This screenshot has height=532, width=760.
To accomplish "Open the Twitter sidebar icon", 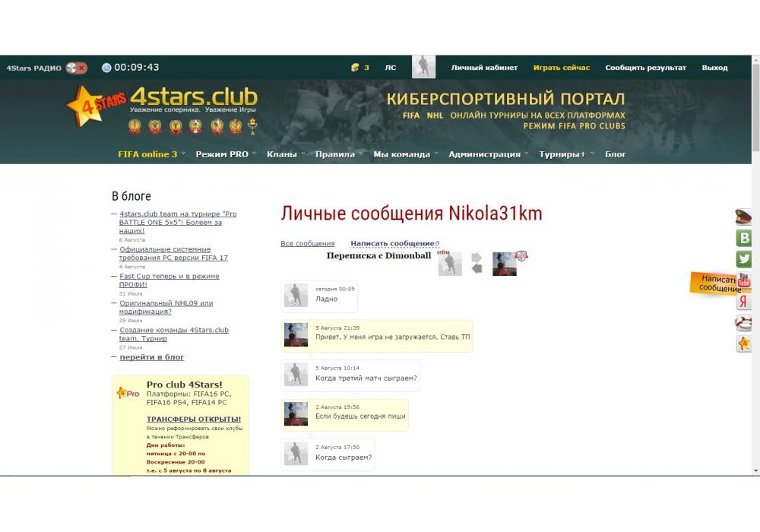I will click(x=744, y=259).
